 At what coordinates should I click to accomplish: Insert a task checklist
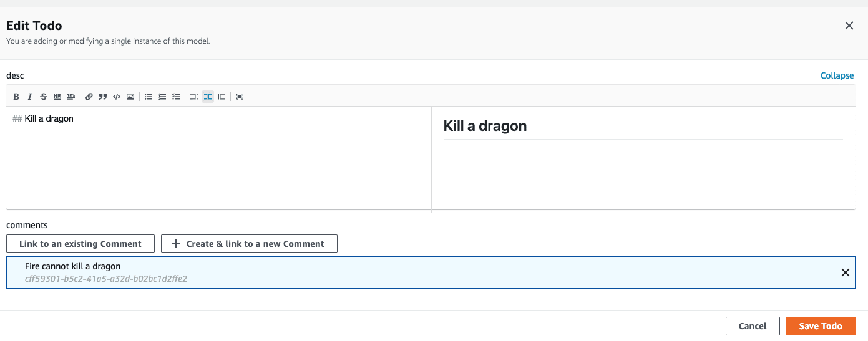pos(176,97)
